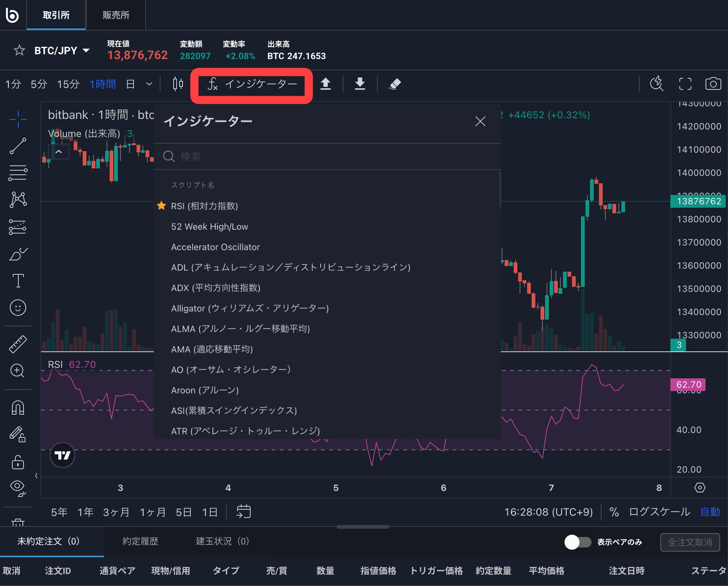728x586 pixels.
Task: Select the horizontal lines Fibonacci tool
Action: pyautogui.click(x=18, y=173)
